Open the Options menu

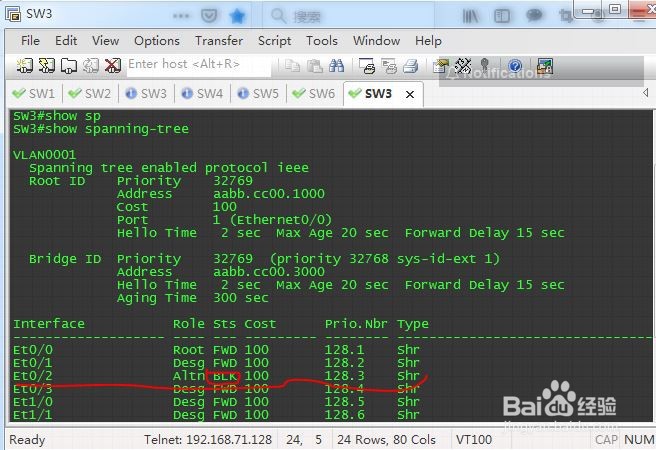pyautogui.click(x=157, y=41)
